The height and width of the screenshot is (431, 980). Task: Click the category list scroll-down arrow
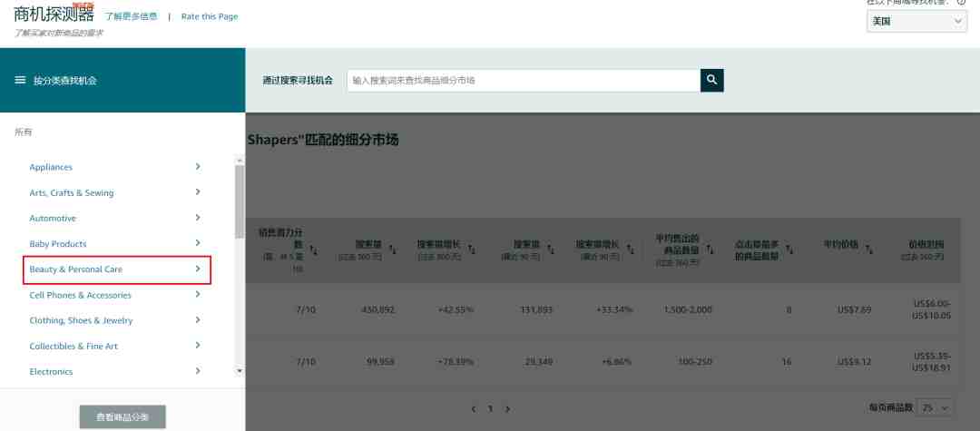pos(240,371)
